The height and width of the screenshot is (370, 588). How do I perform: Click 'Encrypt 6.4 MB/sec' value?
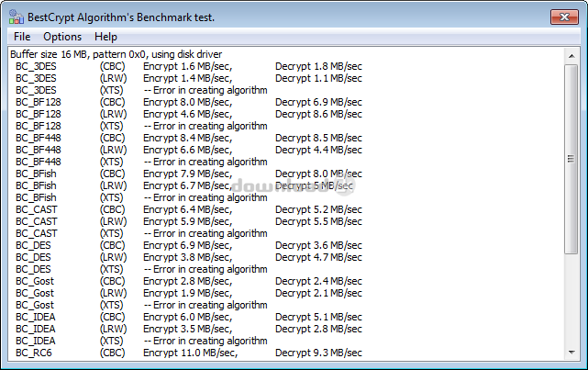click(187, 209)
